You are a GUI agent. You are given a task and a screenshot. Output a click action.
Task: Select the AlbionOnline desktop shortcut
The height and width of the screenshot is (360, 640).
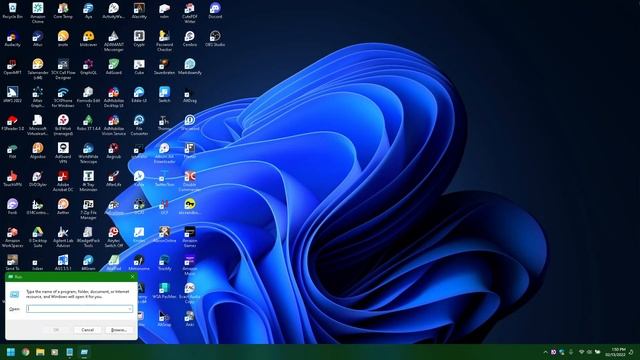pyautogui.click(x=164, y=235)
